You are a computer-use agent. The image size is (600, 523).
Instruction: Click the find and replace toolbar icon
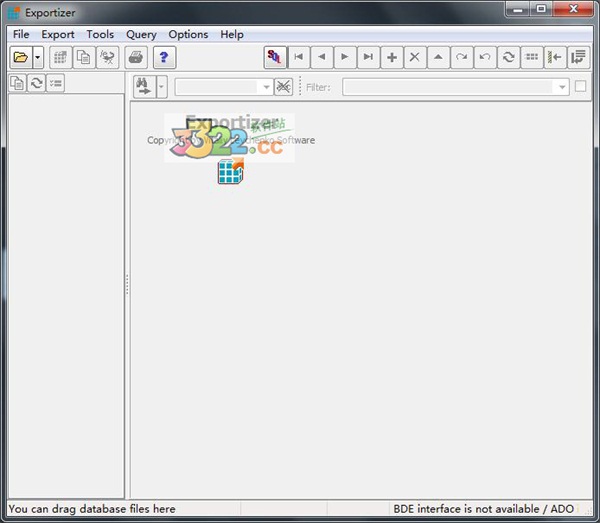[108, 57]
